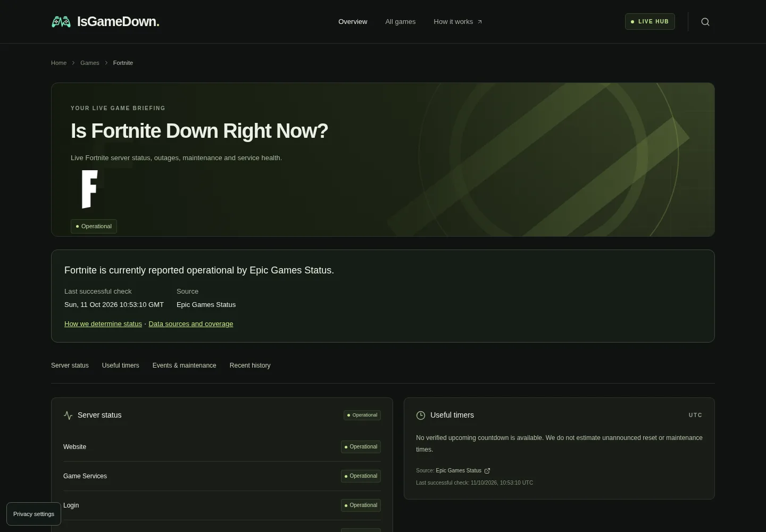Viewport: 766px width, 532px height.
Task: Switch to the Useful timers tab
Action: pyautogui.click(x=121, y=365)
